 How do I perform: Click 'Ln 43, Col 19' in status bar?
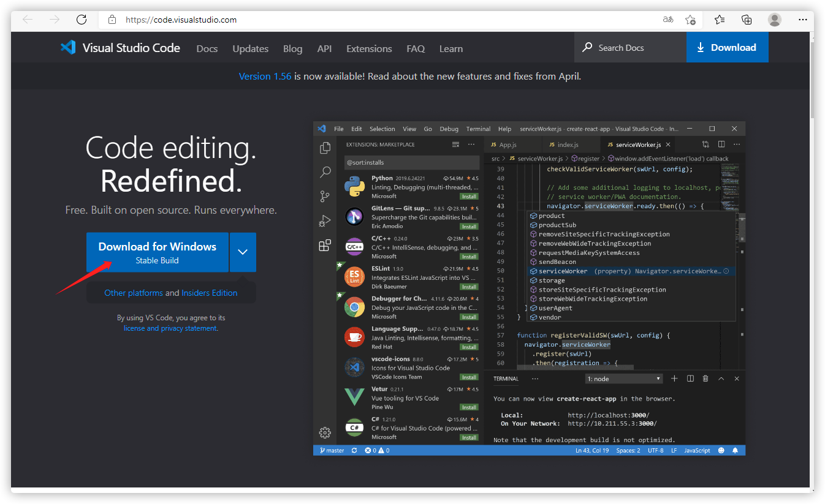[x=592, y=450]
